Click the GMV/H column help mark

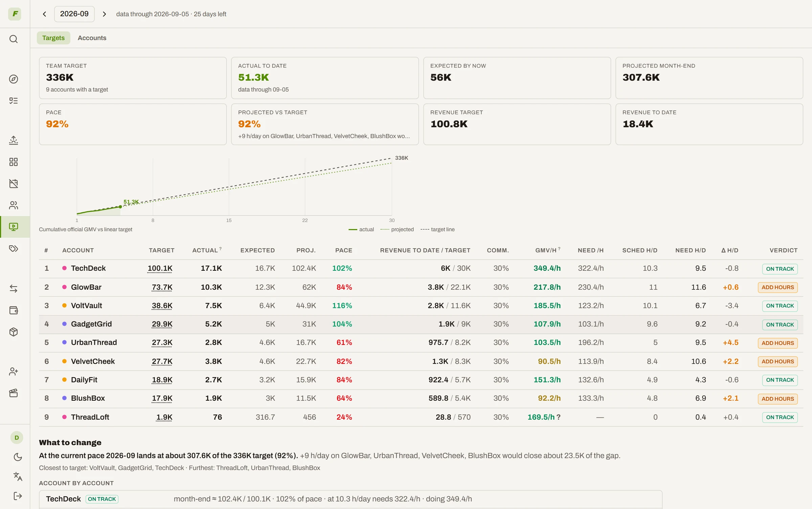point(559,249)
